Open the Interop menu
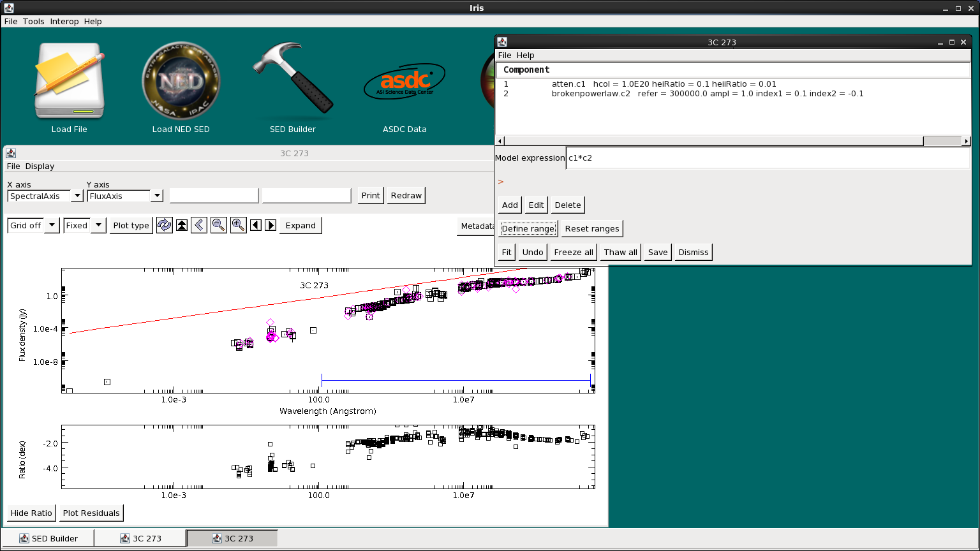This screenshot has width=980, height=551. tap(64, 21)
